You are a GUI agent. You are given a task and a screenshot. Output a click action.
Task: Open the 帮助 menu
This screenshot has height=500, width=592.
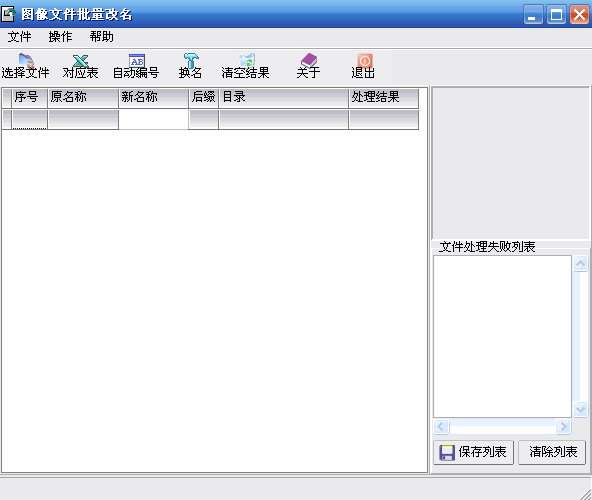101,37
